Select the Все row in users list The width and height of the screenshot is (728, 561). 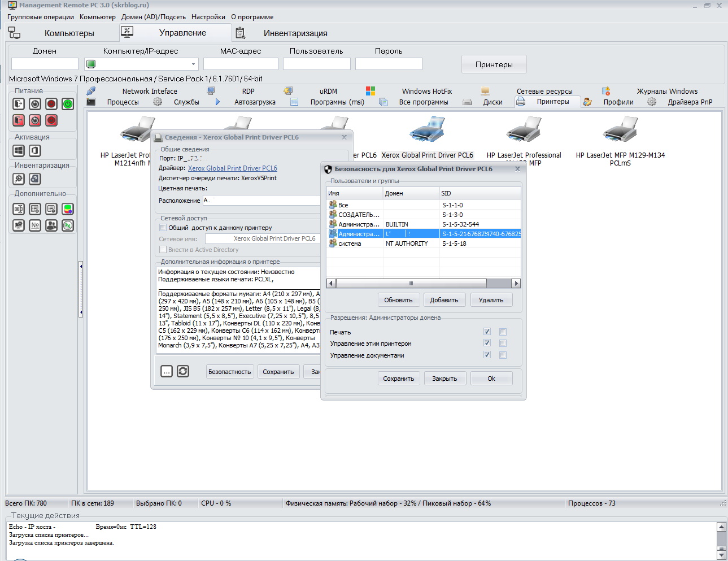424,205
